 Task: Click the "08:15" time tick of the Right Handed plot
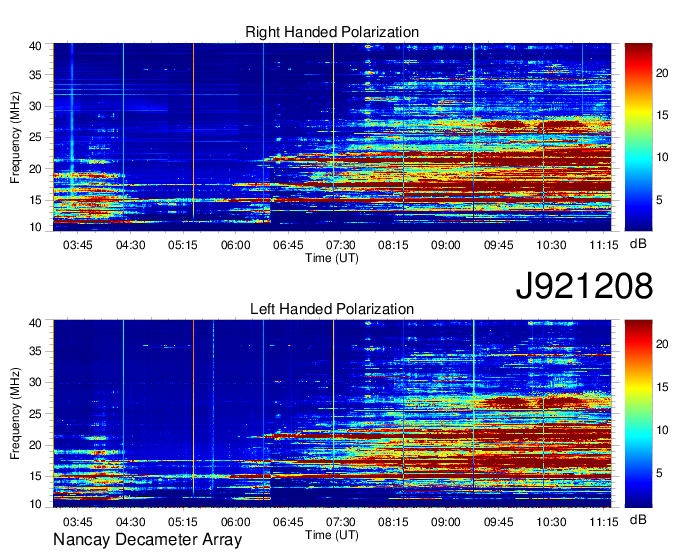393,245
